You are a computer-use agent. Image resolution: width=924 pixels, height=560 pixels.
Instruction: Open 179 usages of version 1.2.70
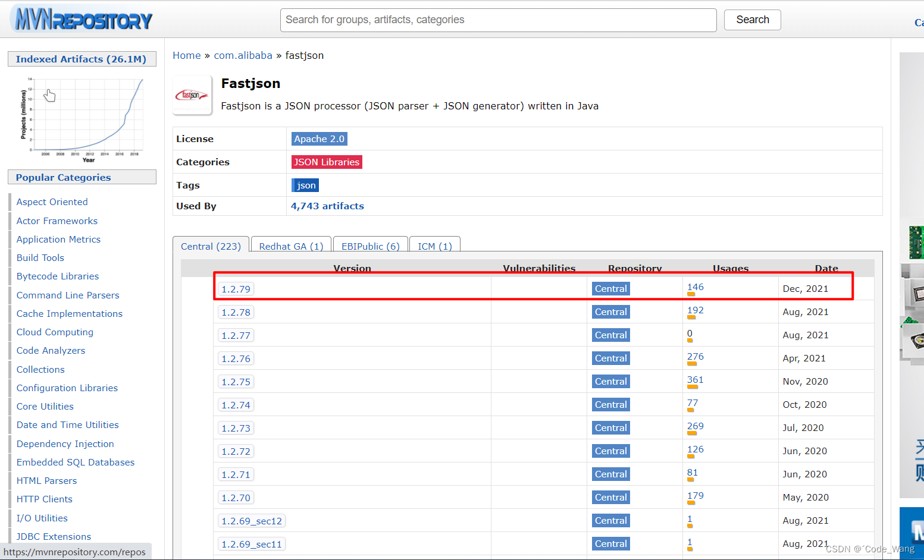[695, 496]
